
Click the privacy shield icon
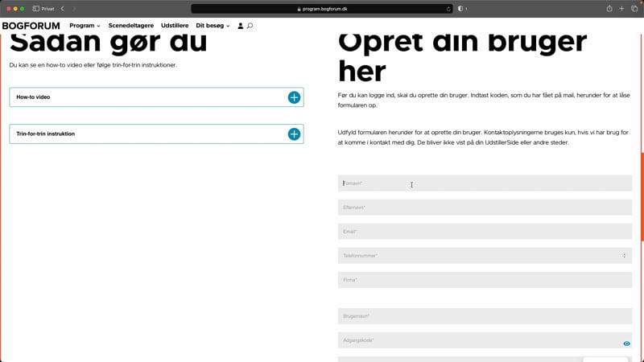[x=460, y=9]
